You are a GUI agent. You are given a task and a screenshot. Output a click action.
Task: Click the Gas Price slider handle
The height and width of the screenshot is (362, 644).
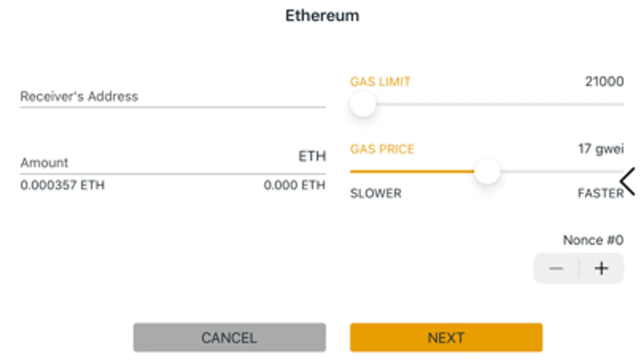[487, 171]
